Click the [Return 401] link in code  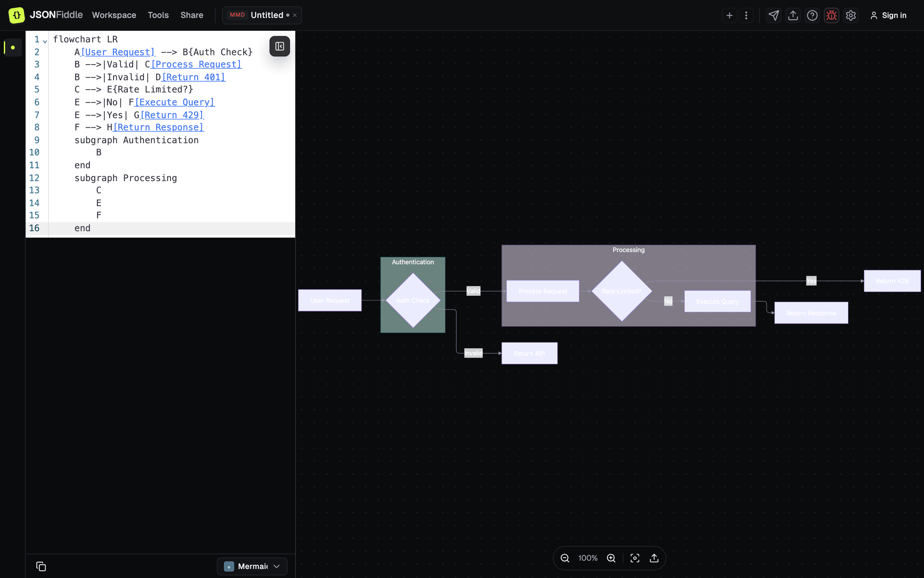(x=193, y=77)
